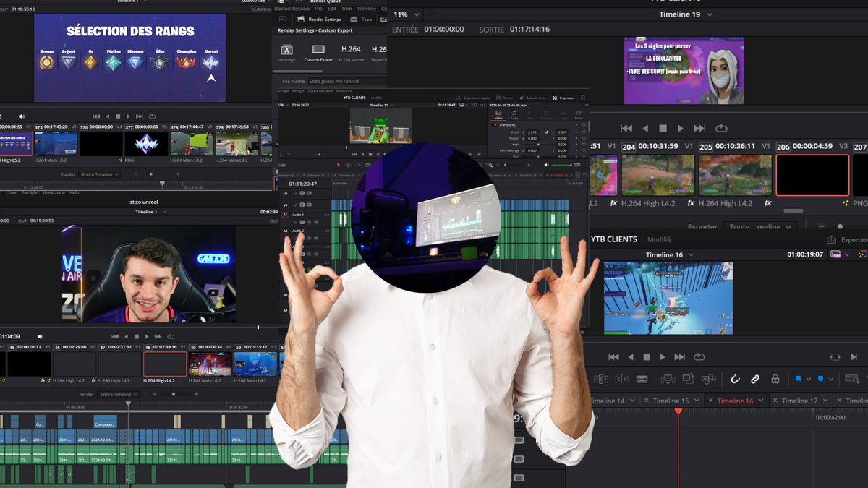
Task: Stop the Timeline 19 viewer
Action: pyautogui.click(x=663, y=128)
